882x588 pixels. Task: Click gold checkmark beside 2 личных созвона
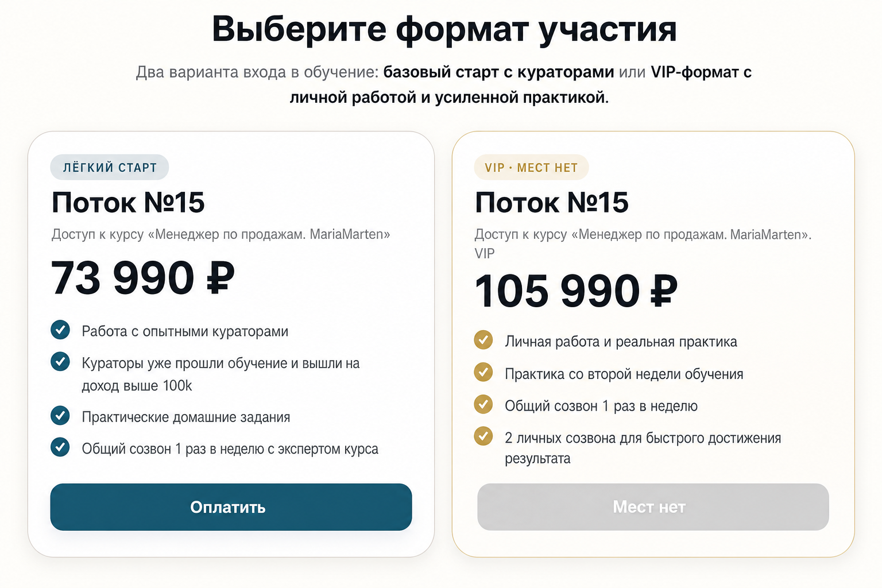click(x=483, y=436)
